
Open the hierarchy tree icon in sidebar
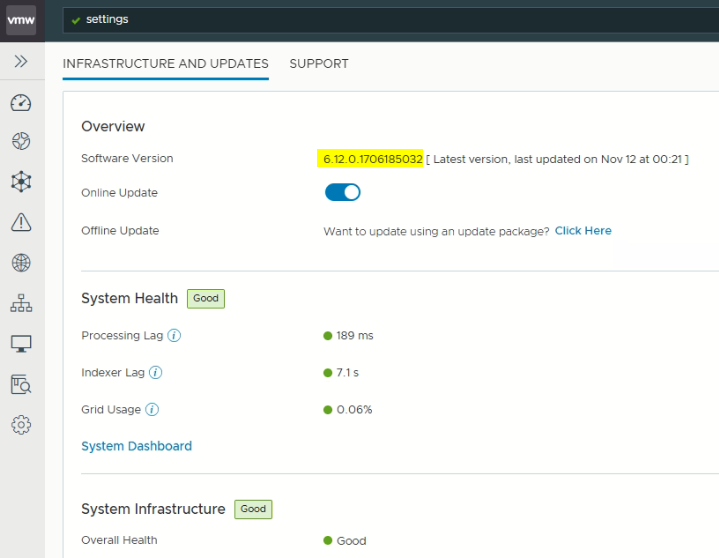pos(21,303)
